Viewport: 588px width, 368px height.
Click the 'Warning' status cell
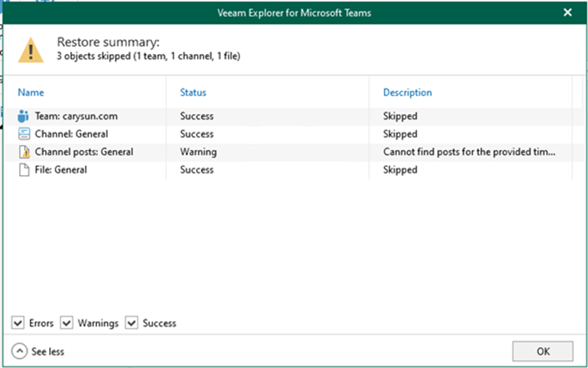pos(198,152)
